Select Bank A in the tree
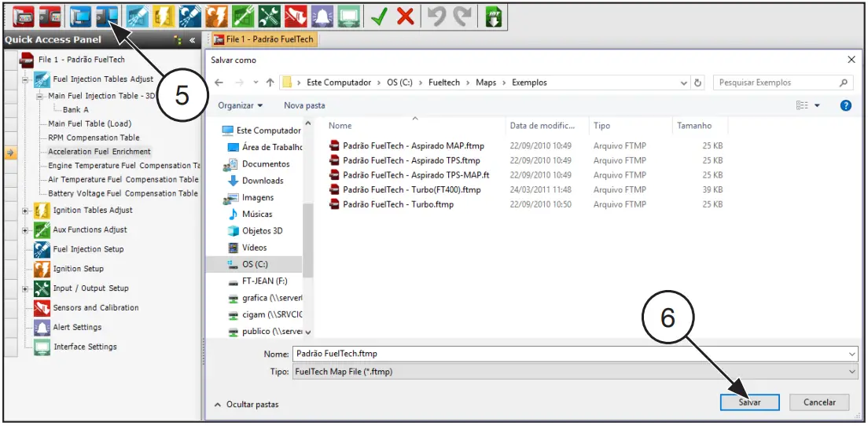This screenshot has height=426, width=868. tap(75, 109)
